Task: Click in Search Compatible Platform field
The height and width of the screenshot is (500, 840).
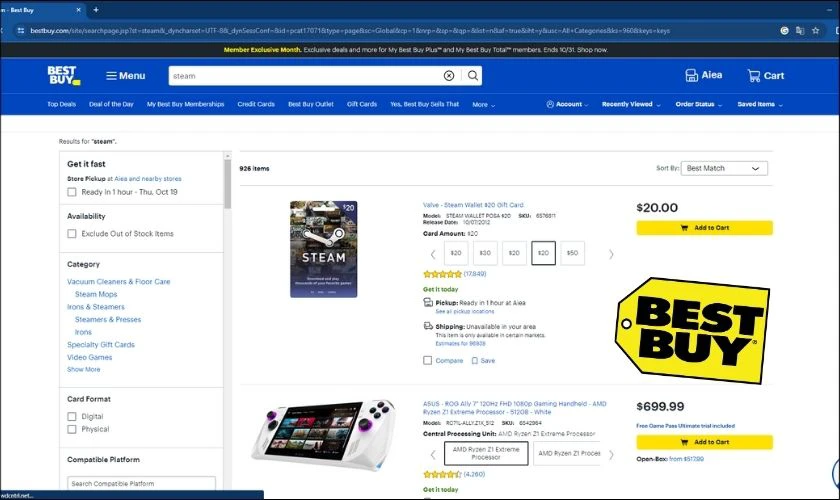Action: pyautogui.click(x=141, y=483)
